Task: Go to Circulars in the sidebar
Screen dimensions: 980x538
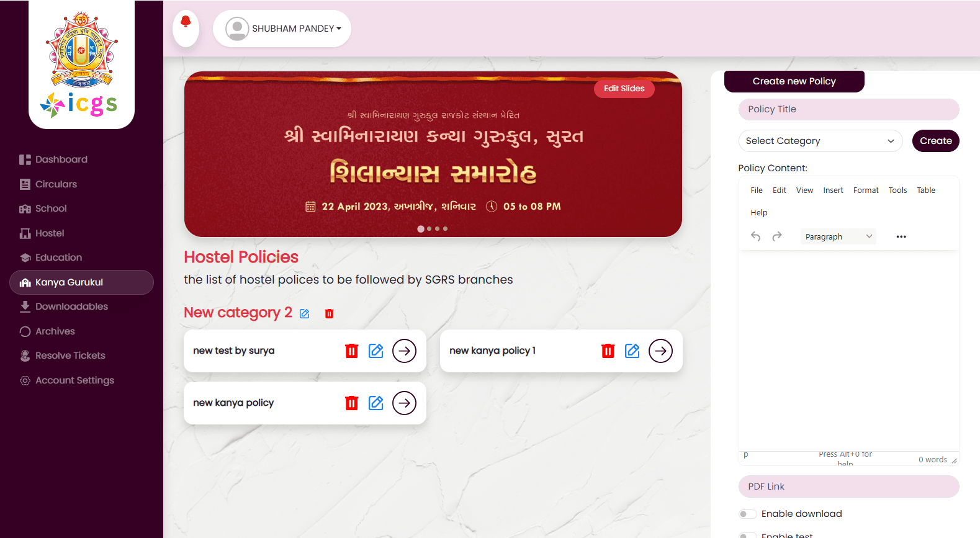Action: coord(56,184)
